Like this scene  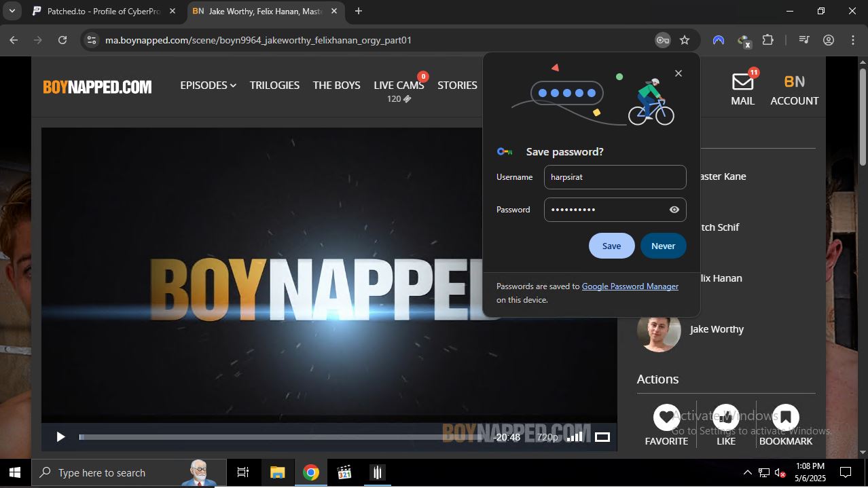[x=726, y=417]
